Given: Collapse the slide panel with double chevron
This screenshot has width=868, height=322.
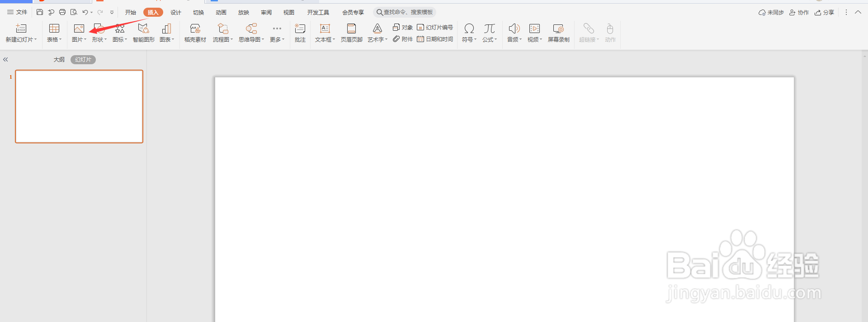Looking at the screenshot, I should (5, 59).
